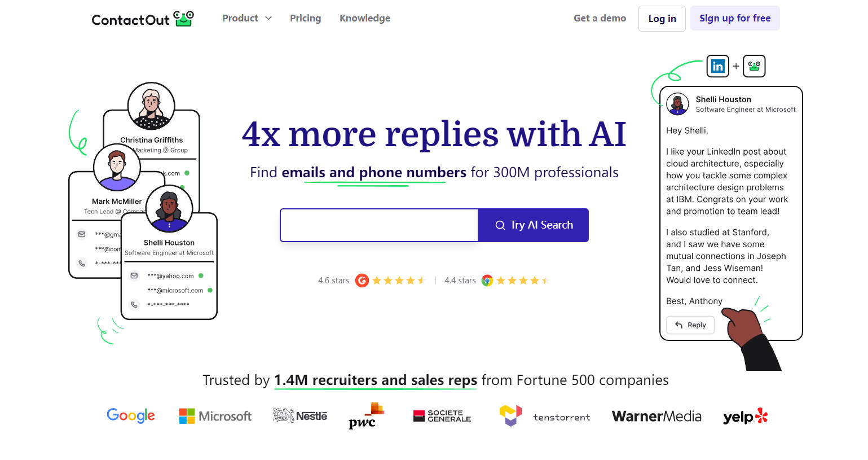
Task: Open the Knowledge menu item
Action: pyautogui.click(x=365, y=18)
